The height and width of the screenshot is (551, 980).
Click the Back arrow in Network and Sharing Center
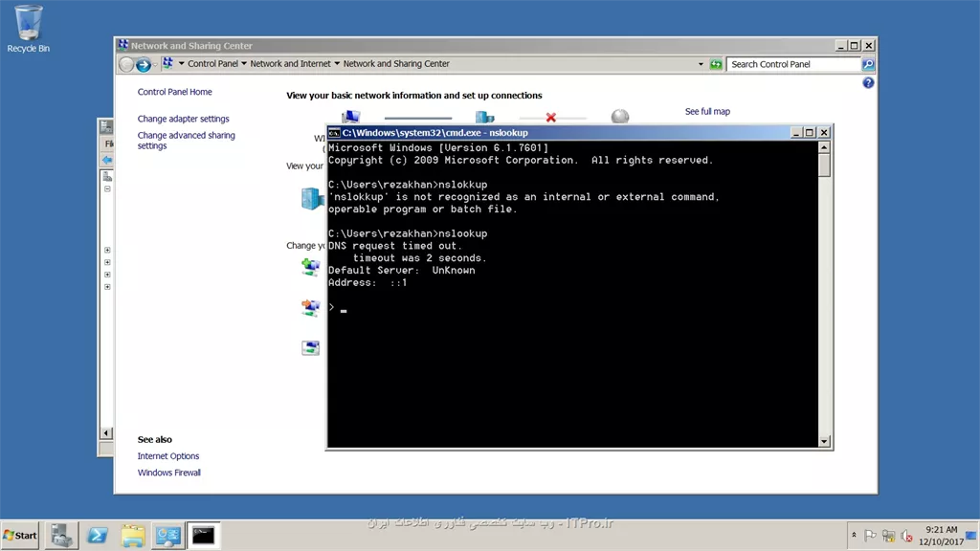(x=125, y=64)
